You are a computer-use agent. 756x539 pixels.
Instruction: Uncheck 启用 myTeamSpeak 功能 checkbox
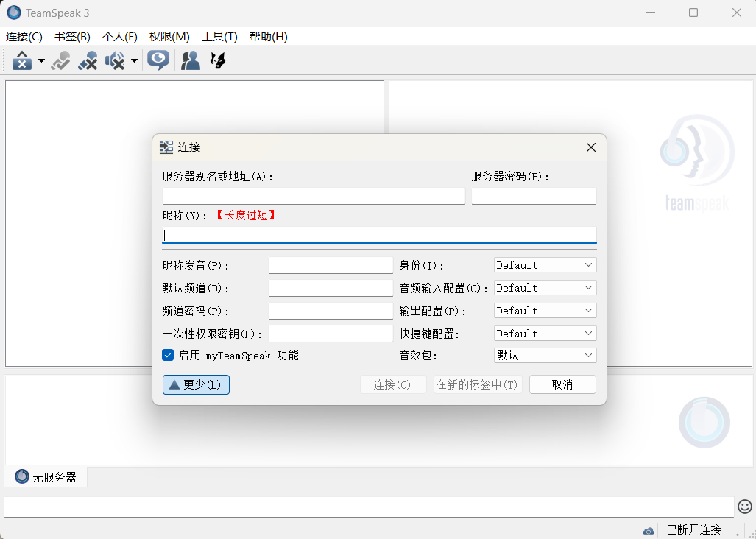pos(168,356)
